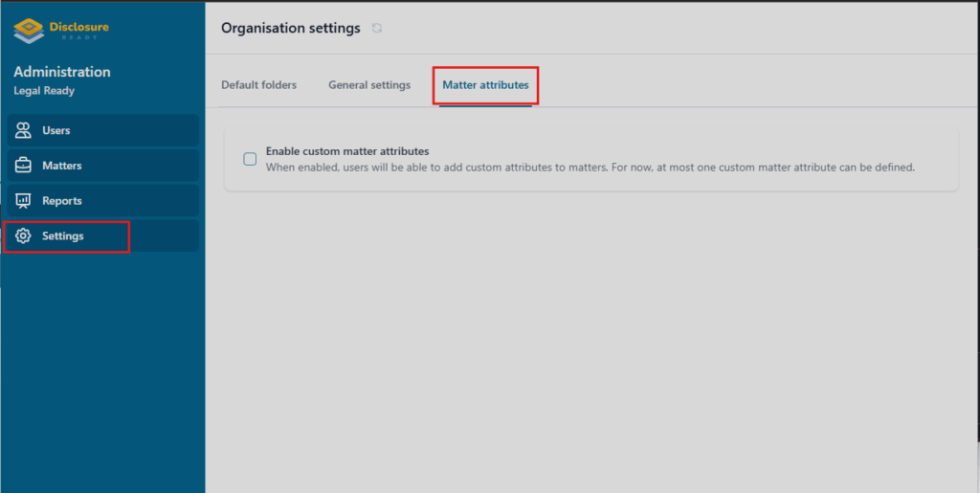Open the Users page label
This screenshot has width=980, height=493.
pyautogui.click(x=56, y=130)
